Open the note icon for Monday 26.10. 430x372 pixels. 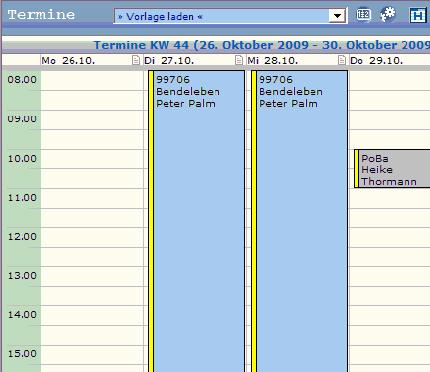[136, 60]
